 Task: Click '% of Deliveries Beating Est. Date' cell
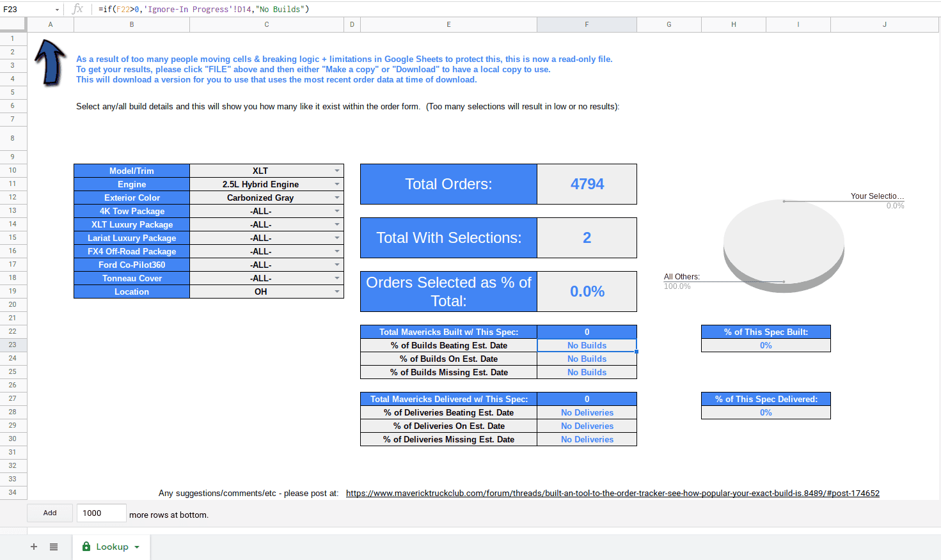pos(448,412)
